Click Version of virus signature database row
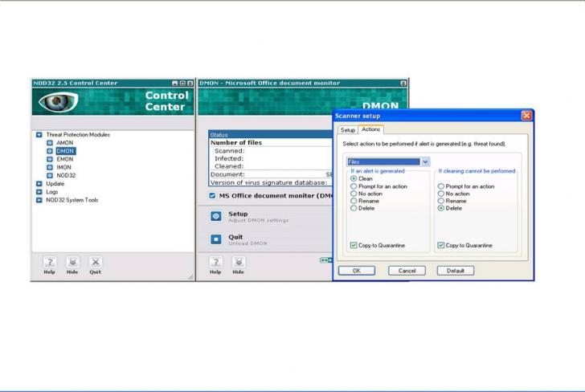This screenshot has height=392, width=585. click(271, 182)
